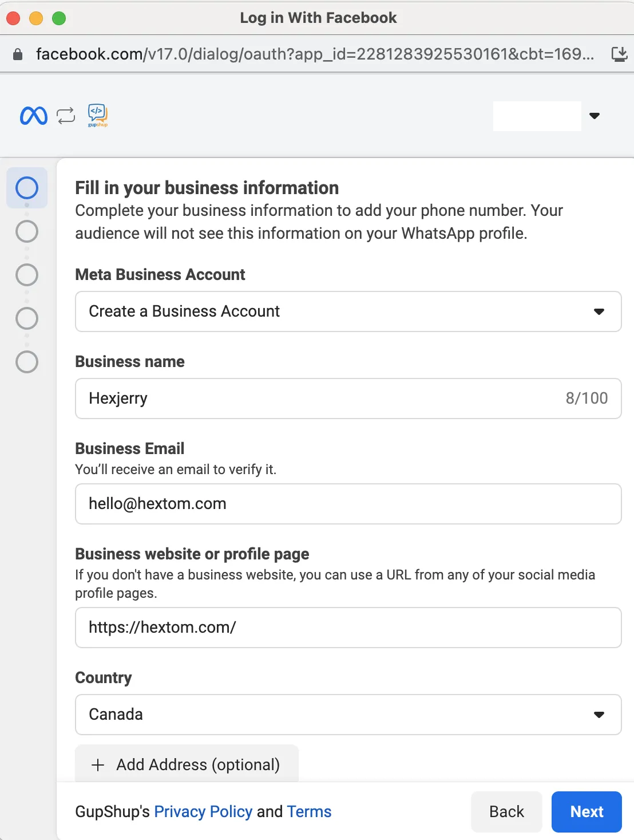Open the Meta Business Account dropdown

click(348, 311)
